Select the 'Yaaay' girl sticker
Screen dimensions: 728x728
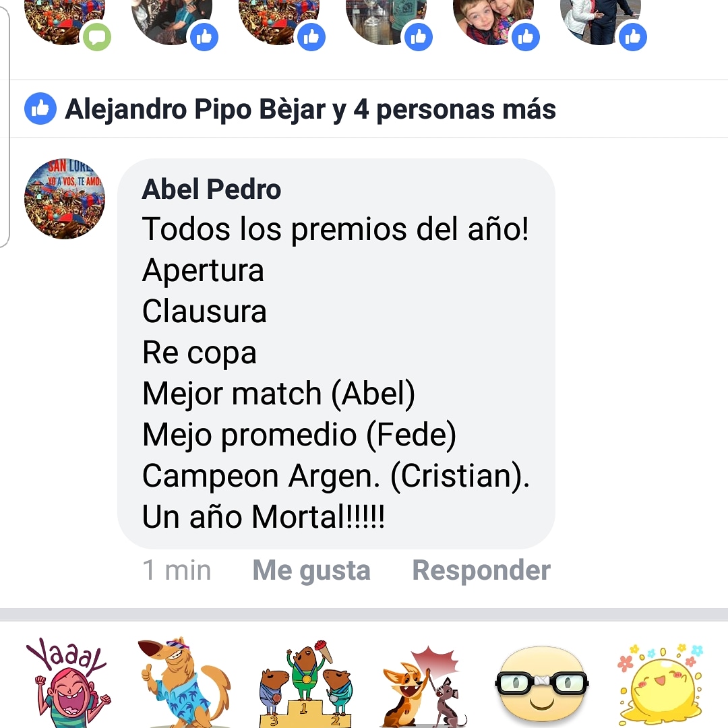point(67,681)
